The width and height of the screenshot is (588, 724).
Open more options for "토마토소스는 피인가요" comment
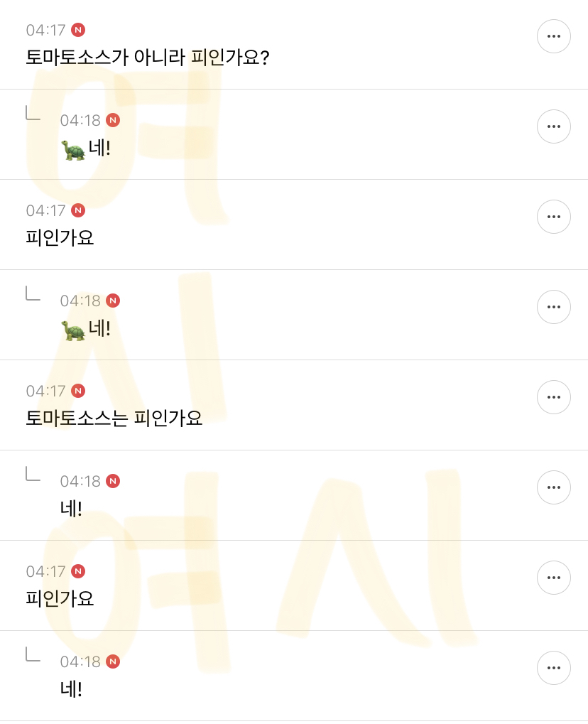tap(553, 397)
